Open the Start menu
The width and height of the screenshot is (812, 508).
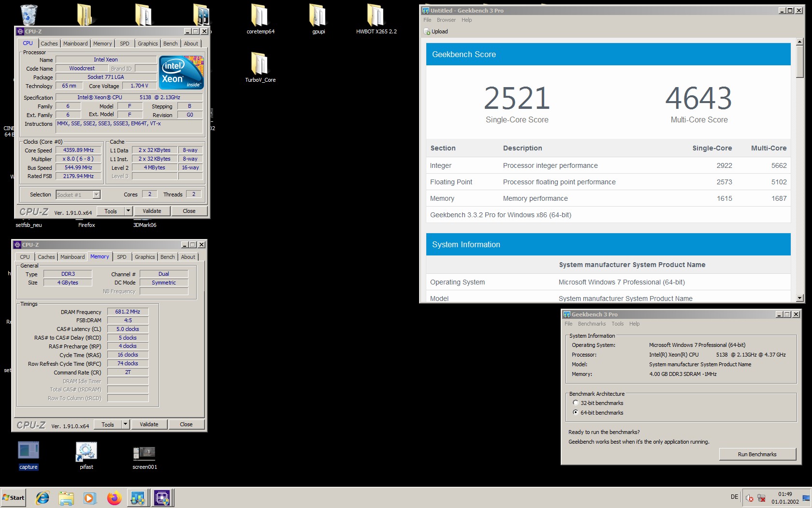click(14, 498)
